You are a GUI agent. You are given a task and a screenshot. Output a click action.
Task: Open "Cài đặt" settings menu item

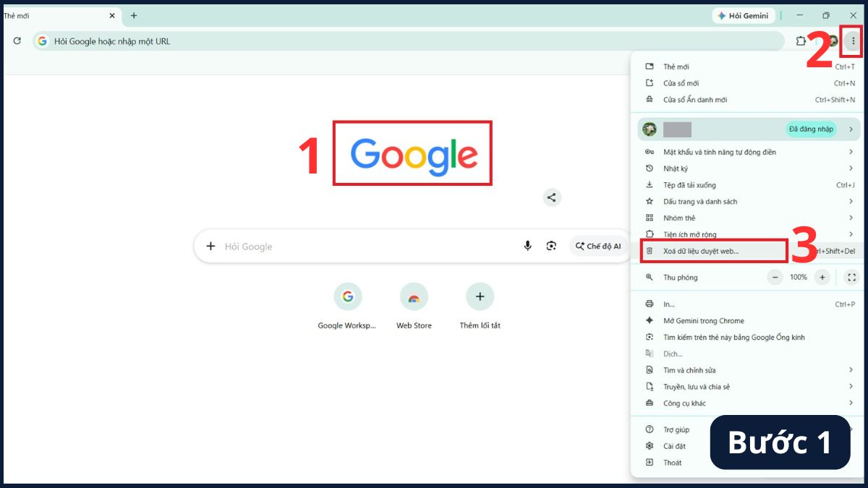[x=674, y=446]
